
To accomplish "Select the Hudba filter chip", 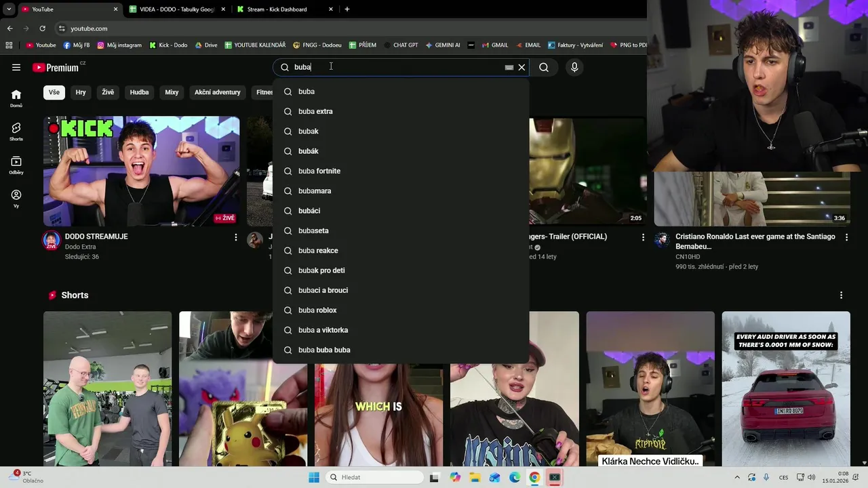I will coord(139,92).
